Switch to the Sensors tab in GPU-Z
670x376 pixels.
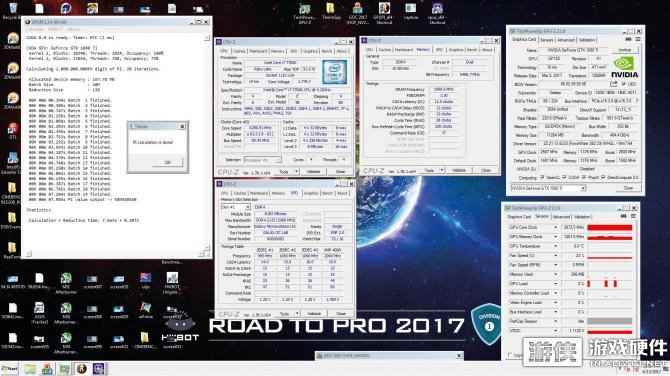[547, 40]
